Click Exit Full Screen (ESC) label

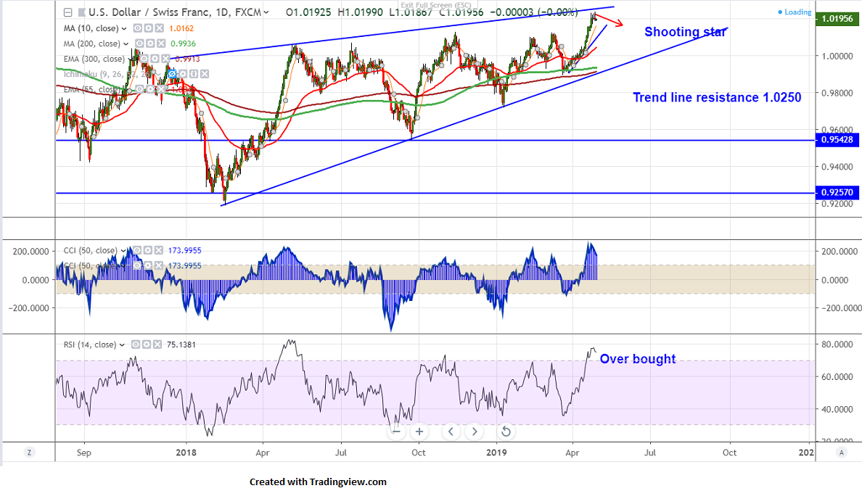(x=435, y=6)
